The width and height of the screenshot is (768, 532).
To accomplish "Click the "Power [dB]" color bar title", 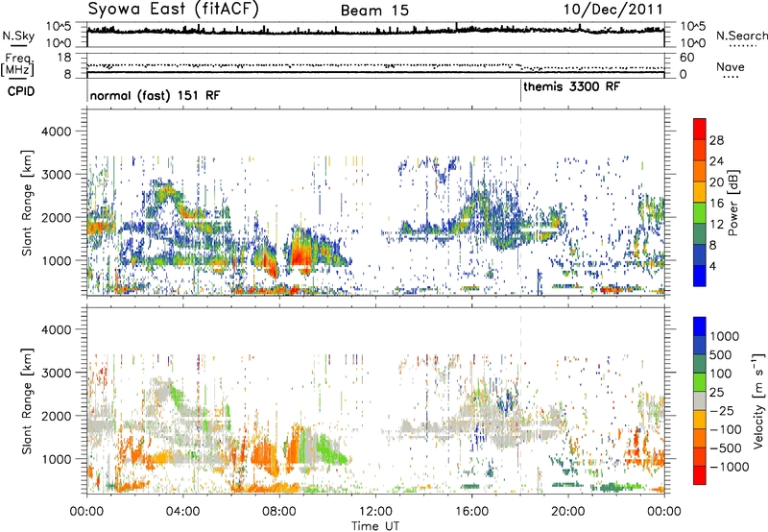I will tap(733, 203).
